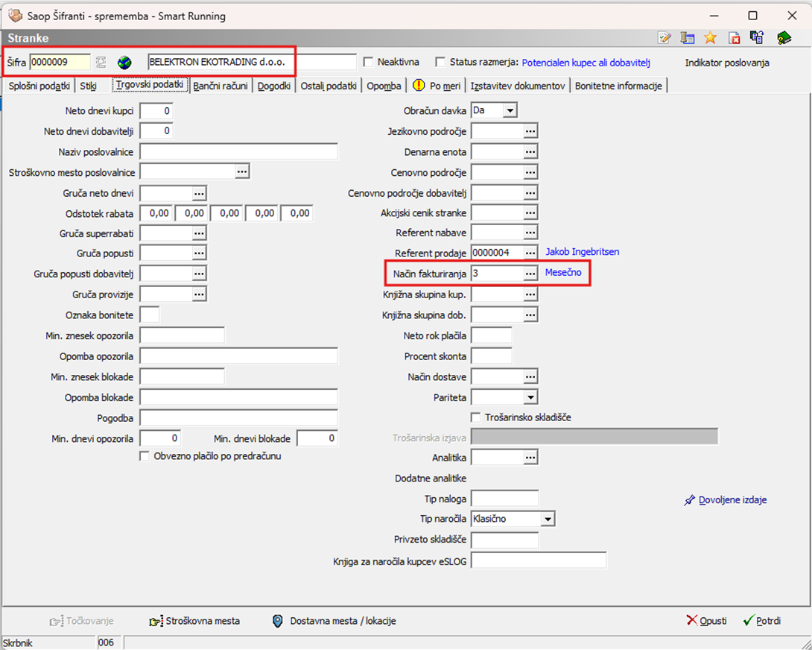Check Obvezno plačilo po predračunu
The image size is (812, 650).
tap(145, 457)
